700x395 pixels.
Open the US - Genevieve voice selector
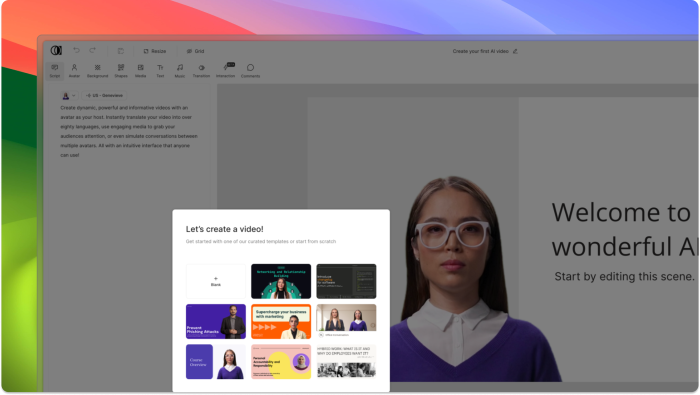[x=104, y=96]
